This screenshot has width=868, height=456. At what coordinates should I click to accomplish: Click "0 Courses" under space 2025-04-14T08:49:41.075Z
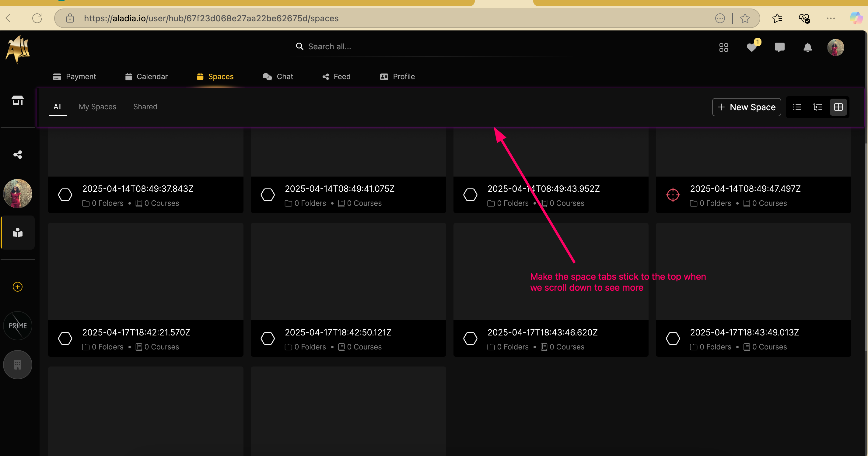point(360,203)
